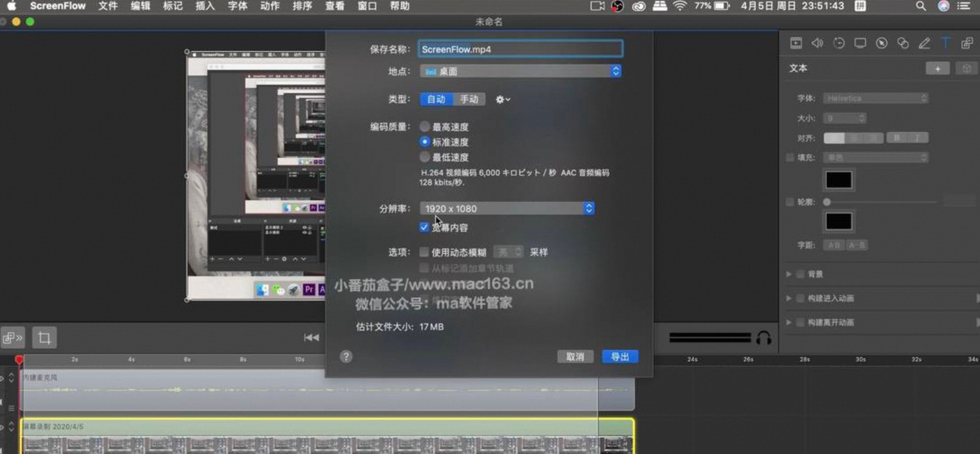Viewport: 980px width, 454px height.
Task: Click the add text box plus button
Action: point(937,68)
